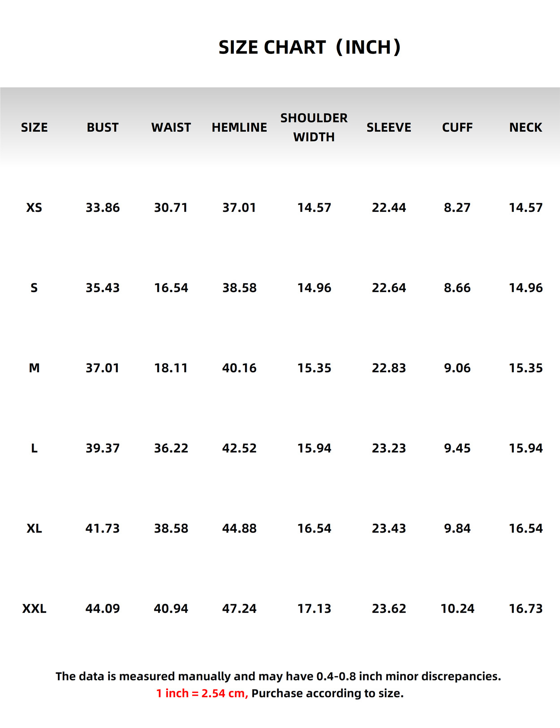Select the XXL neck value 16.73

coord(526,609)
